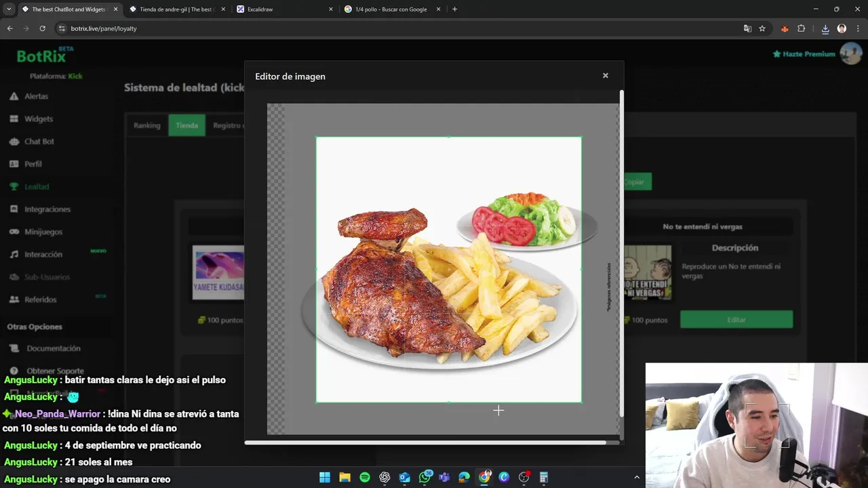Screen dimensions: 868x488
Task: Open Calculator from the taskbar
Action: [544, 477]
